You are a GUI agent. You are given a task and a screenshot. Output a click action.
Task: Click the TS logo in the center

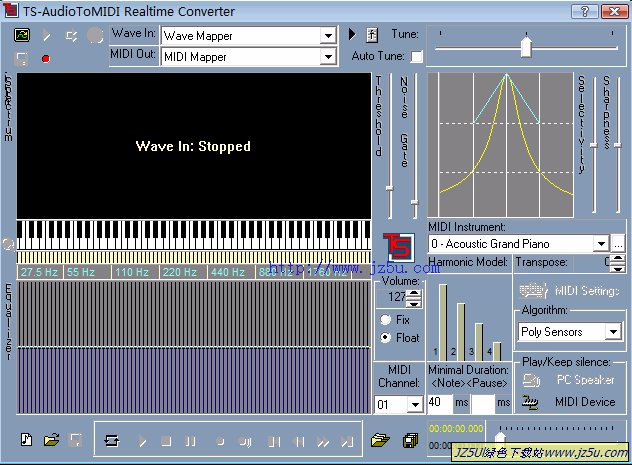click(398, 246)
